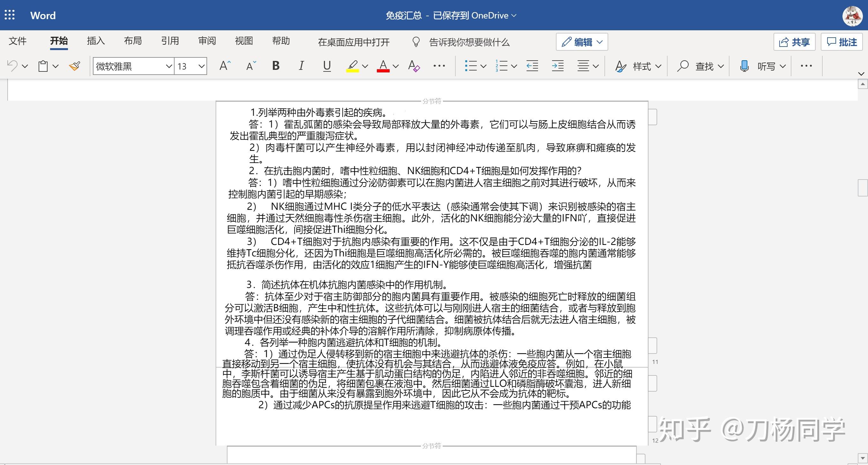
Task: Toggle bold formatting
Action: (x=276, y=66)
